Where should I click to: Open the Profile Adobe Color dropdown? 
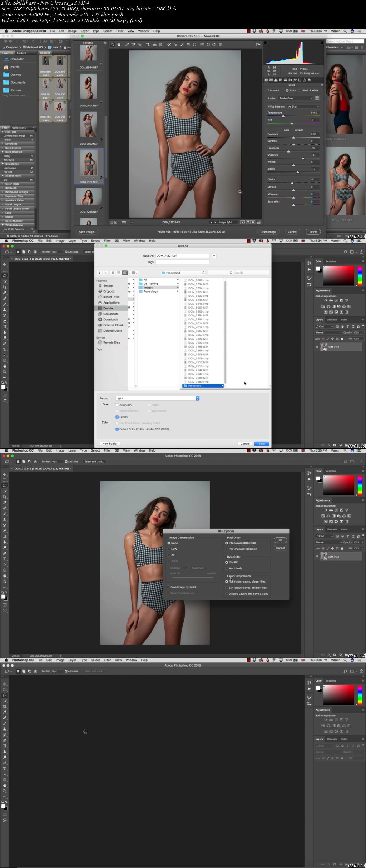(x=296, y=98)
